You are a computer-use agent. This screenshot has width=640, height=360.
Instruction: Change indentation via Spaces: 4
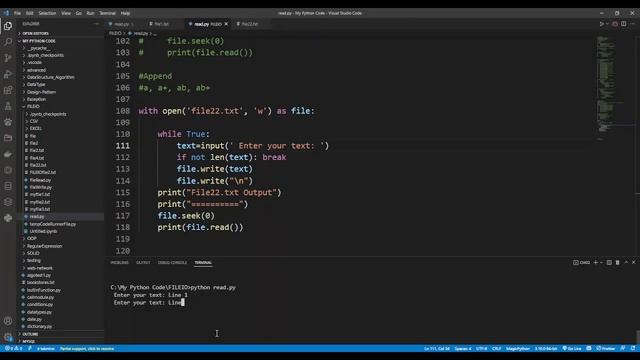coord(463,349)
